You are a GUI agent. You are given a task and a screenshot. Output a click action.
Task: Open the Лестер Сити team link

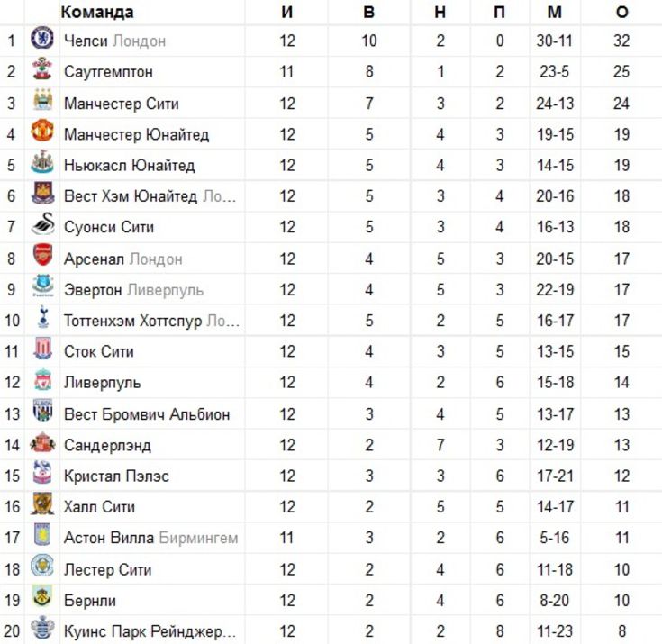[x=108, y=569]
